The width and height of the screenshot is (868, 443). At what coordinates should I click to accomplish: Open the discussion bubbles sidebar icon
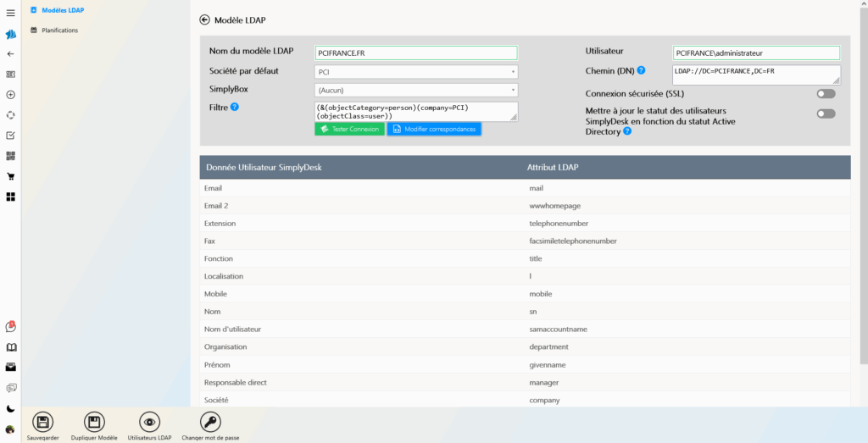[x=10, y=388]
